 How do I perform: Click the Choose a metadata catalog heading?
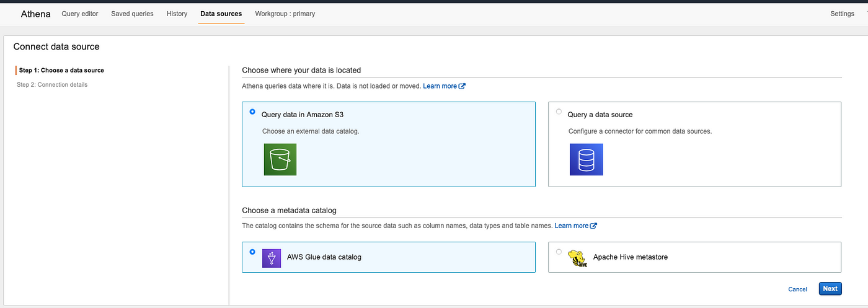click(x=289, y=211)
